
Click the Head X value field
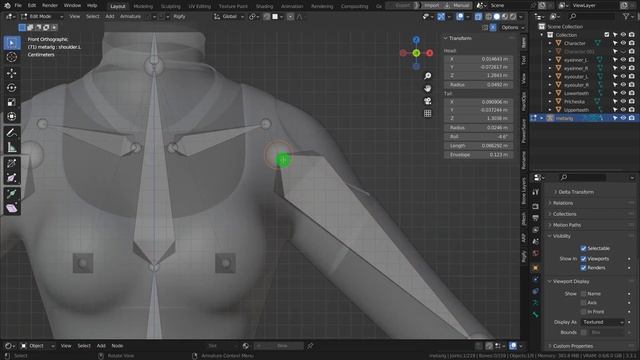(x=478, y=59)
